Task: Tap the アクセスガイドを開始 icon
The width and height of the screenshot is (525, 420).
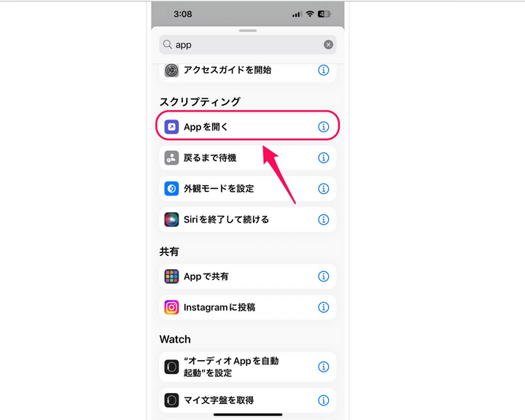Action: point(171,70)
